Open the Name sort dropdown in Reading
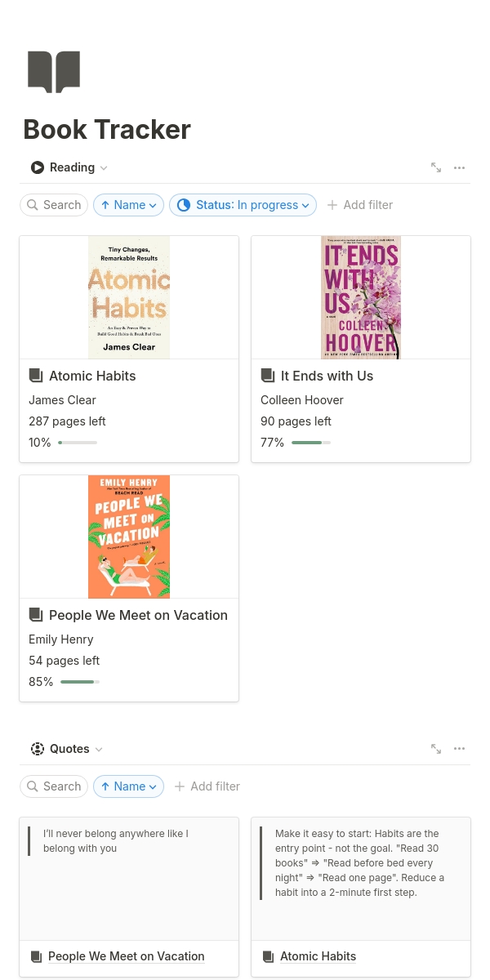 (x=128, y=205)
